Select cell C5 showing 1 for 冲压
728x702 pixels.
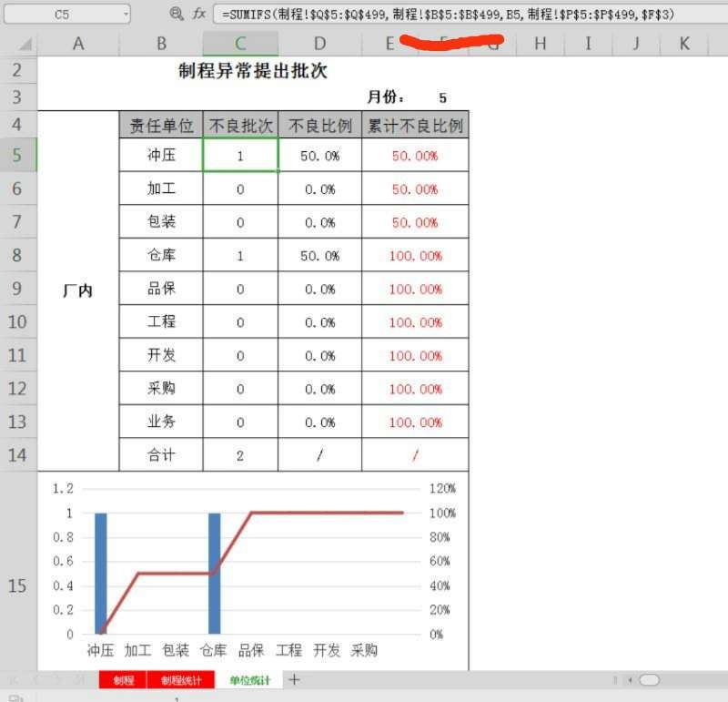[x=240, y=155]
